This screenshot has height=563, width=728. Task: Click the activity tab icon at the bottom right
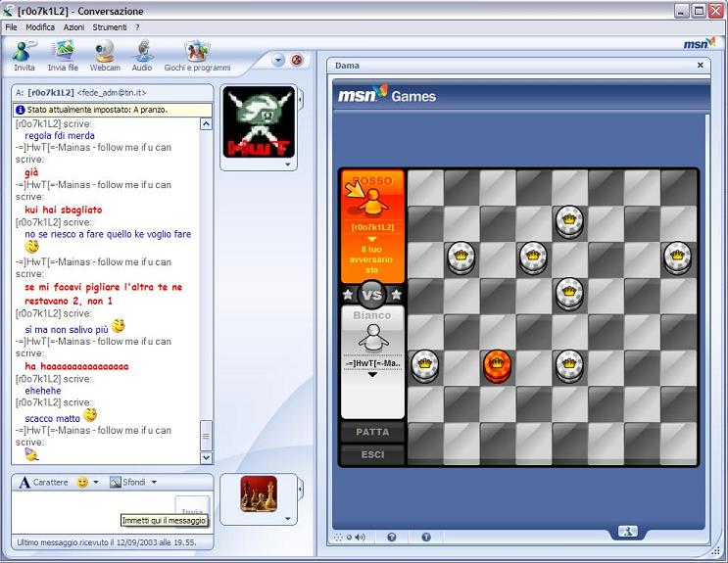[x=628, y=532]
